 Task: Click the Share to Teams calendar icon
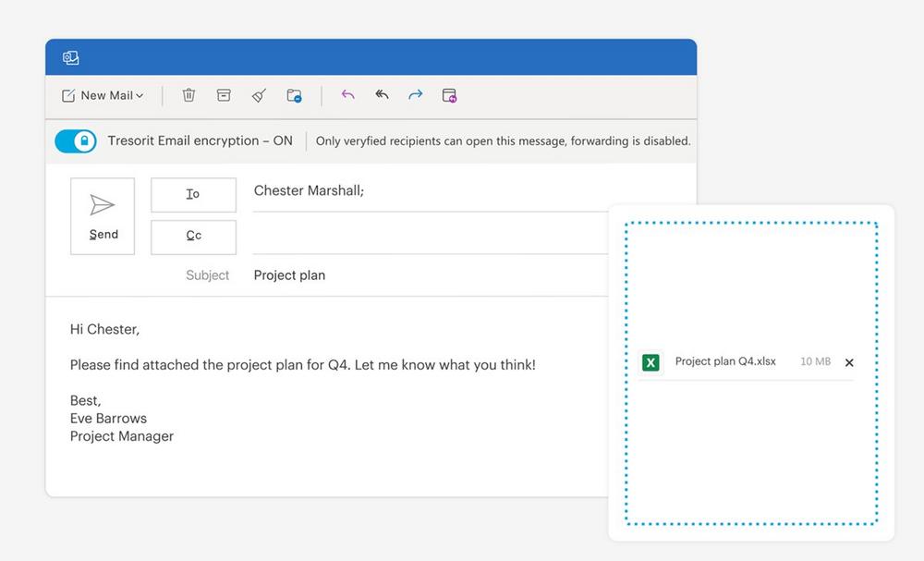449,95
